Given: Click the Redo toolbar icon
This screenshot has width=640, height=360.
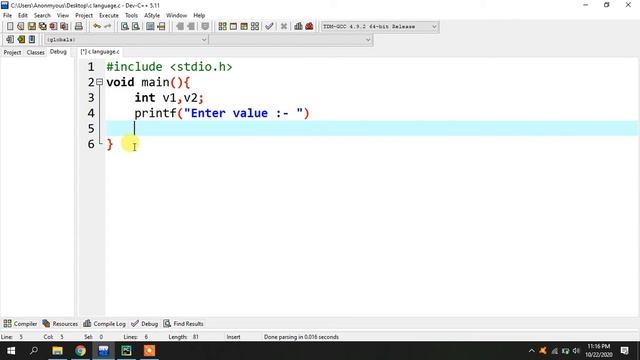Looking at the screenshot, I should (108, 27).
